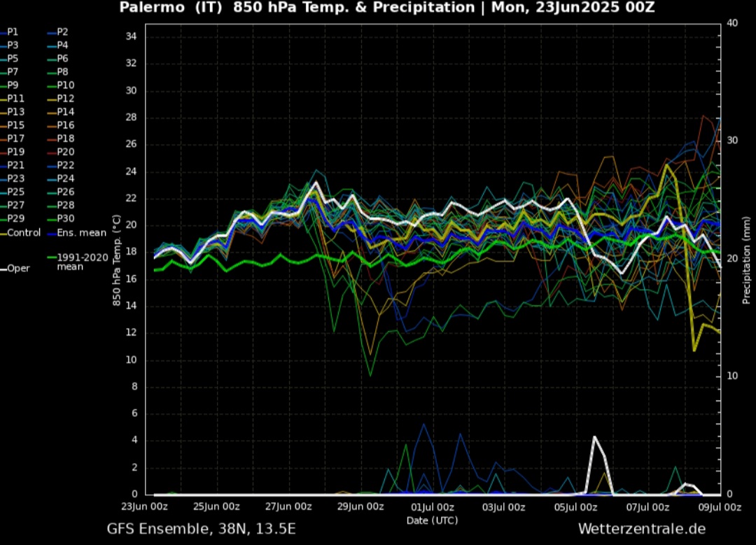
Task: Click the Oper legend entry
Action: point(18,268)
